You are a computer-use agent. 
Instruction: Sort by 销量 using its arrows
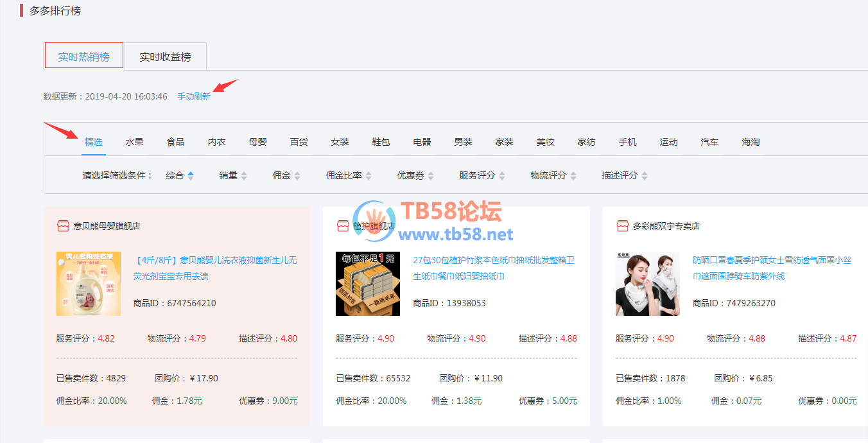244,175
